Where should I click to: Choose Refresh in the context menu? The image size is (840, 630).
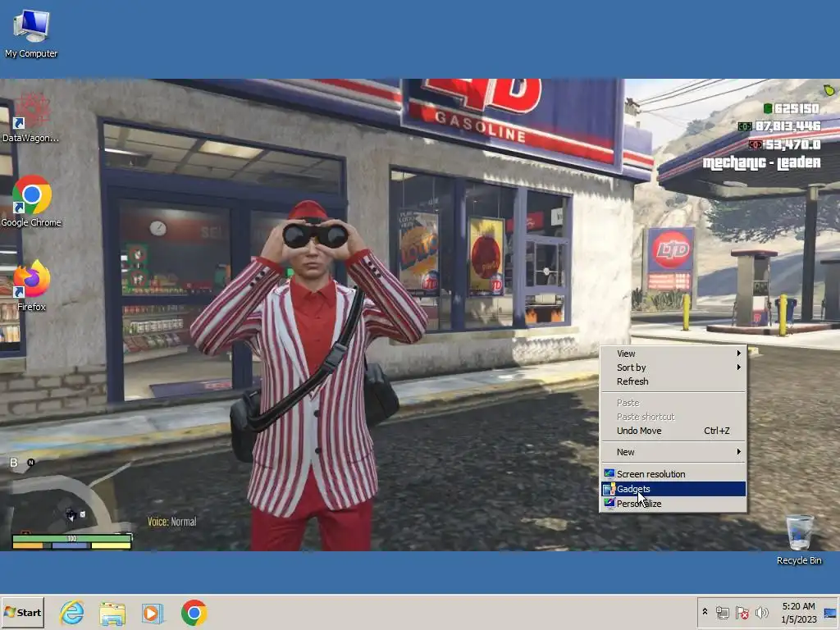(x=673, y=381)
